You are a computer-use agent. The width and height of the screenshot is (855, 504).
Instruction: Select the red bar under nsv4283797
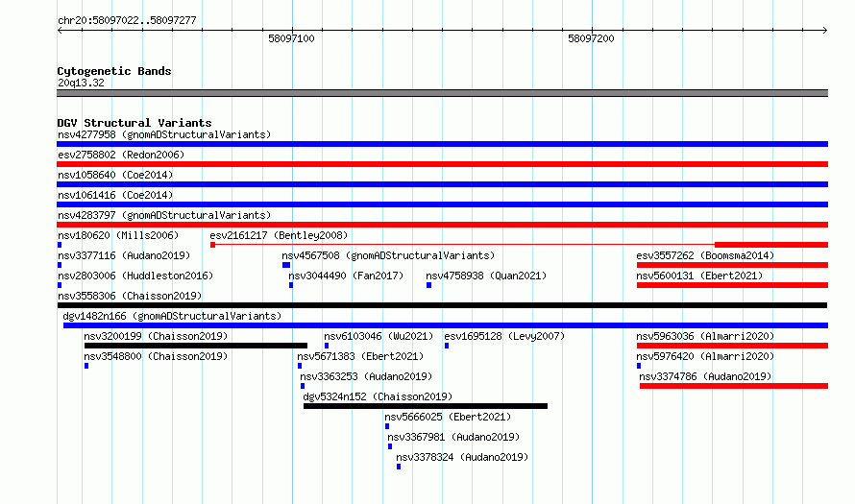click(442, 225)
